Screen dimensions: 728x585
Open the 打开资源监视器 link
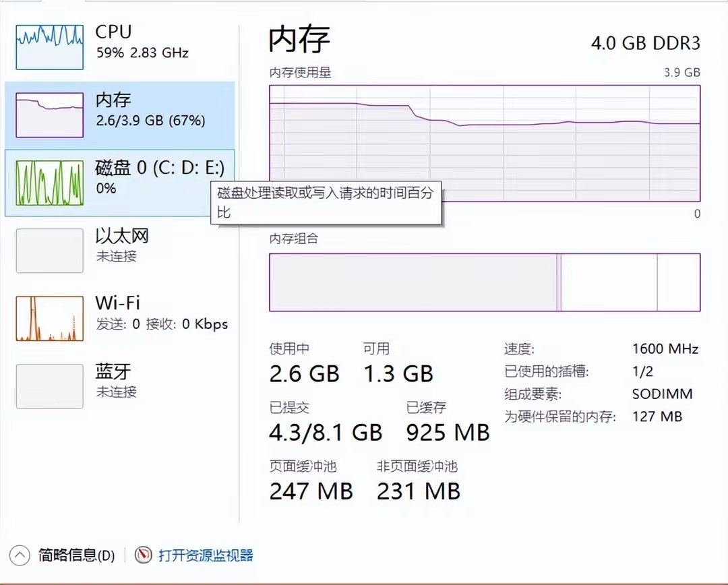(206, 555)
